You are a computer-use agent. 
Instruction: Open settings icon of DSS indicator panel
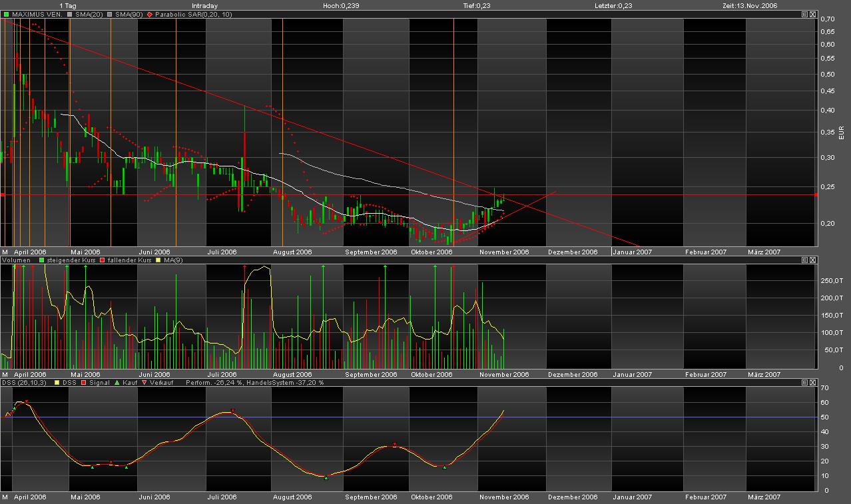(x=804, y=383)
